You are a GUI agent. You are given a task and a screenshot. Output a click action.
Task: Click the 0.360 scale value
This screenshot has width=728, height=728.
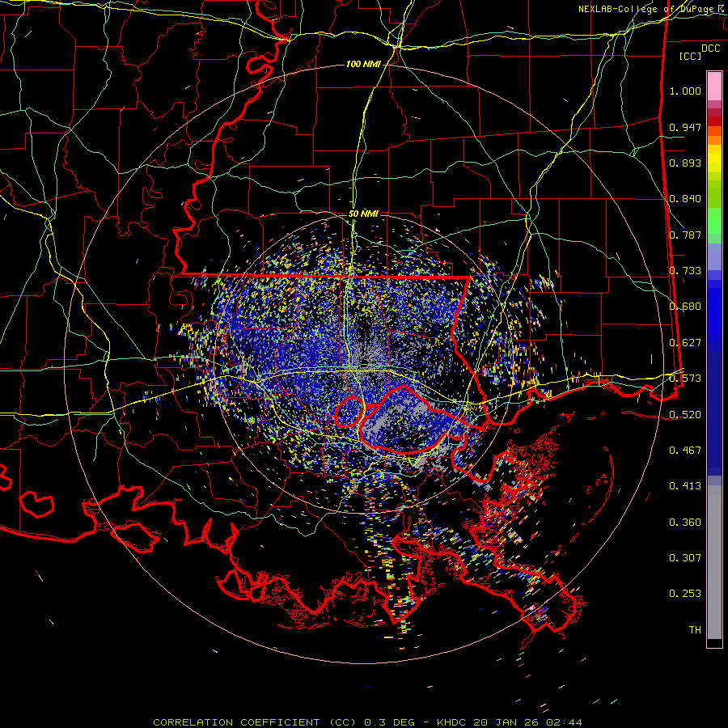685,523
